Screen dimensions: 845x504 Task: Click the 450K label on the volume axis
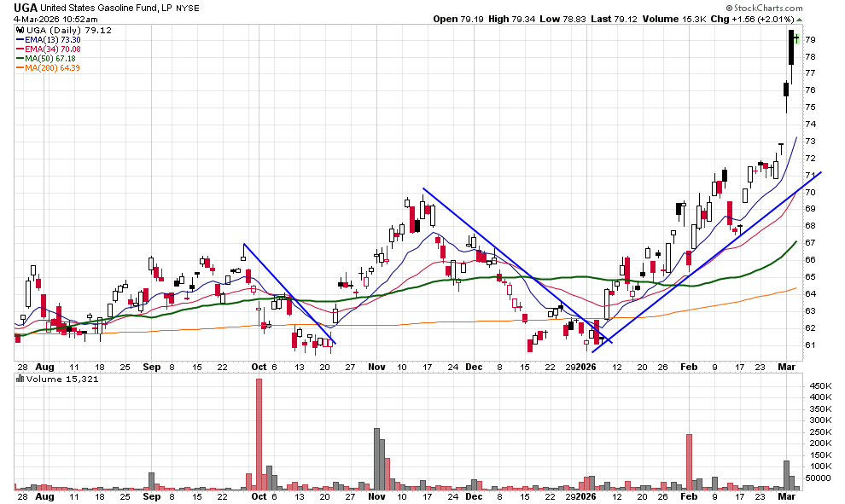coord(821,386)
